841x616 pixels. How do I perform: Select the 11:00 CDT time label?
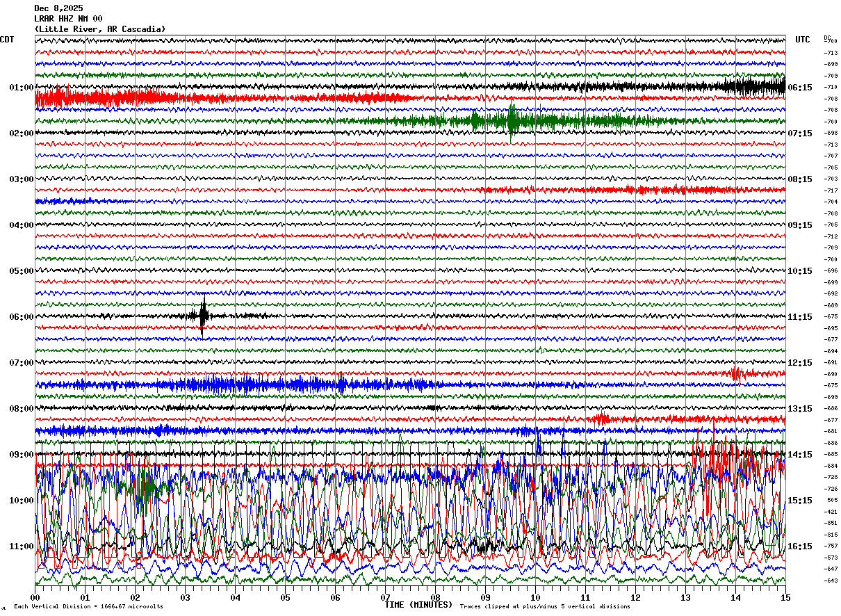point(21,546)
